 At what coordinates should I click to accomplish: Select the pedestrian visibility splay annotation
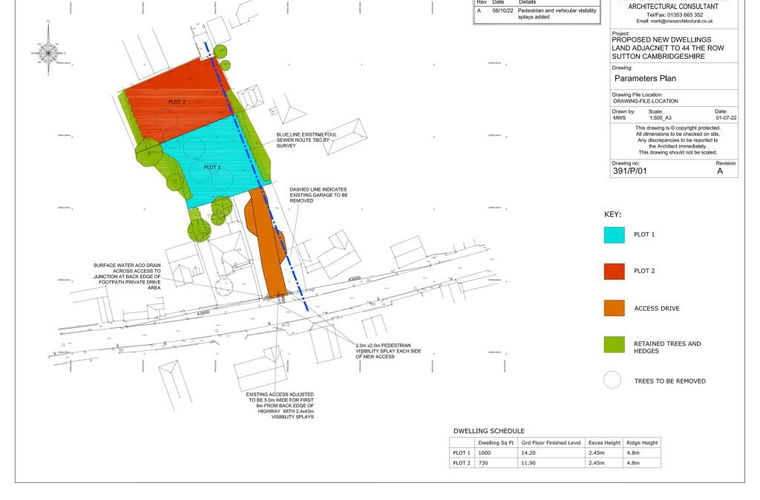382,350
